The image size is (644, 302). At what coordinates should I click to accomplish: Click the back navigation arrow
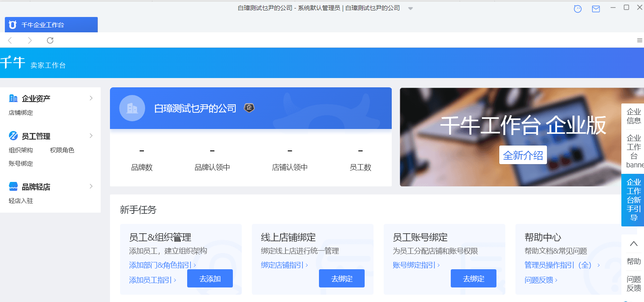[10, 40]
